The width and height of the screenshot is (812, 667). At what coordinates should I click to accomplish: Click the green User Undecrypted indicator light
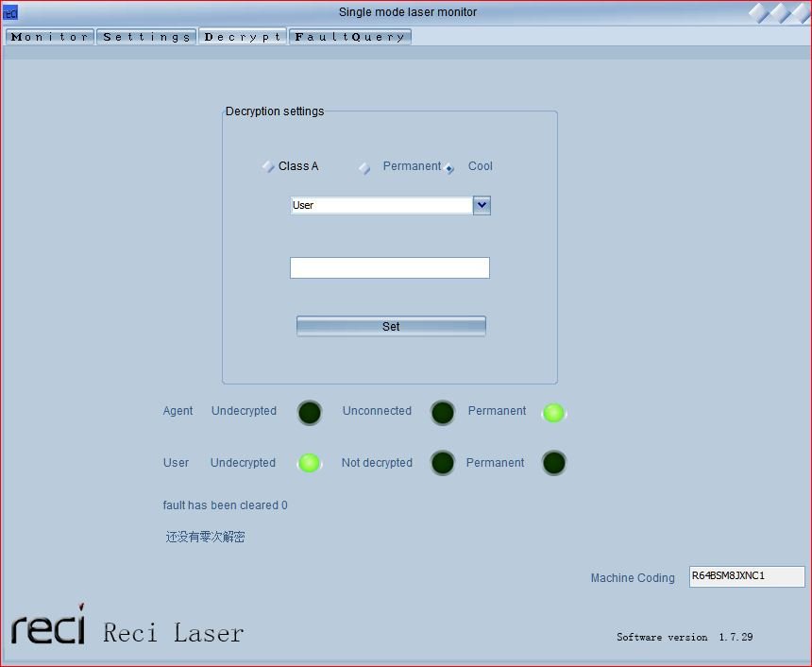click(x=309, y=463)
